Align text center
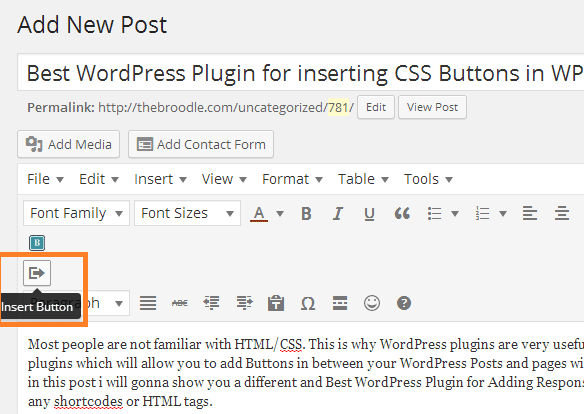This screenshot has height=414, width=584. [562, 214]
